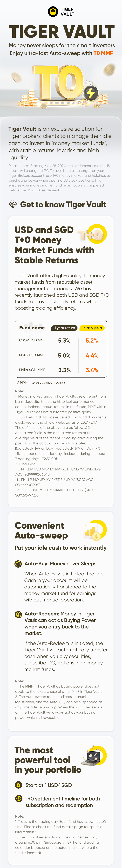Click the Philip SGD MMF row

click(61, 370)
